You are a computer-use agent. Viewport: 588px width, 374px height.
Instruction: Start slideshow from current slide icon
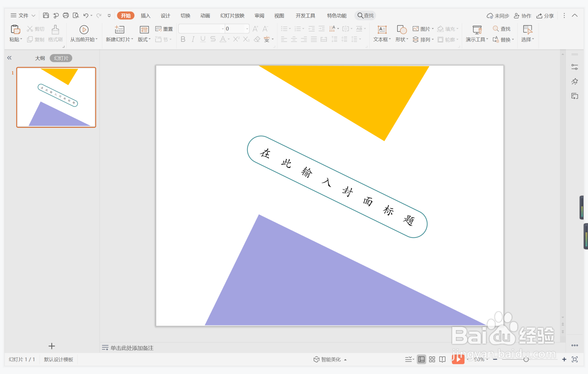[84, 29]
